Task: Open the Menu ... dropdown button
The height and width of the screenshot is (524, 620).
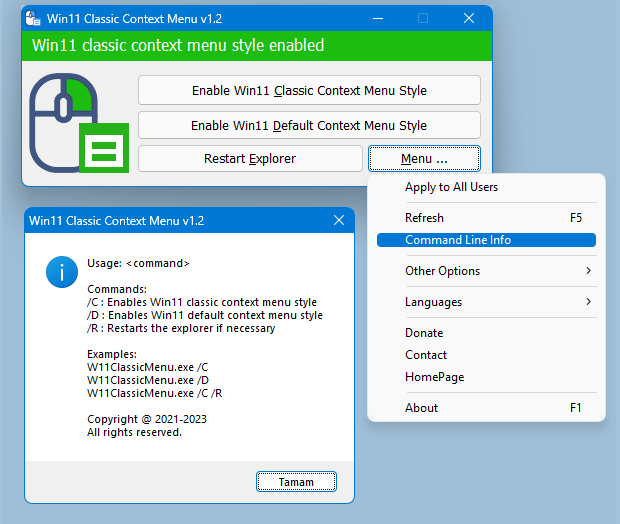Action: tap(424, 159)
